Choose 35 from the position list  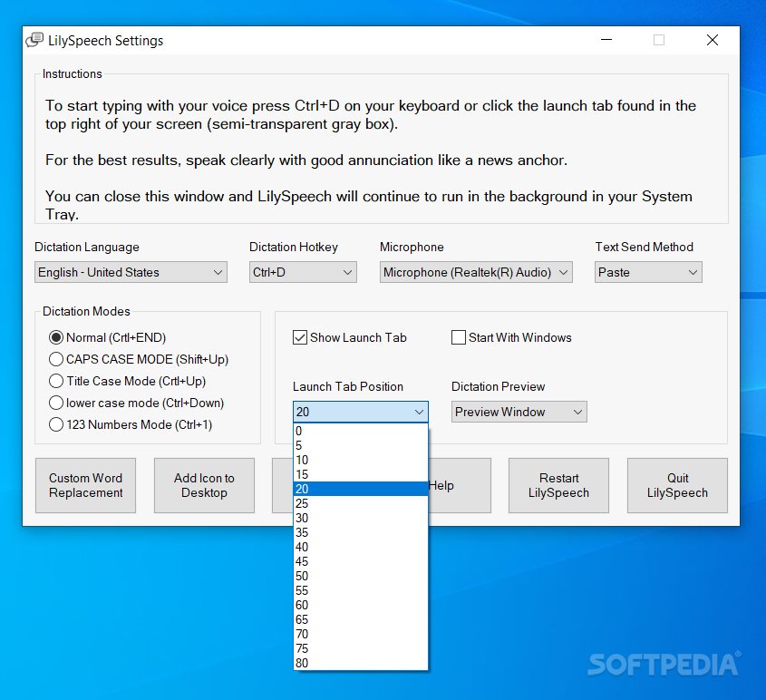361,532
